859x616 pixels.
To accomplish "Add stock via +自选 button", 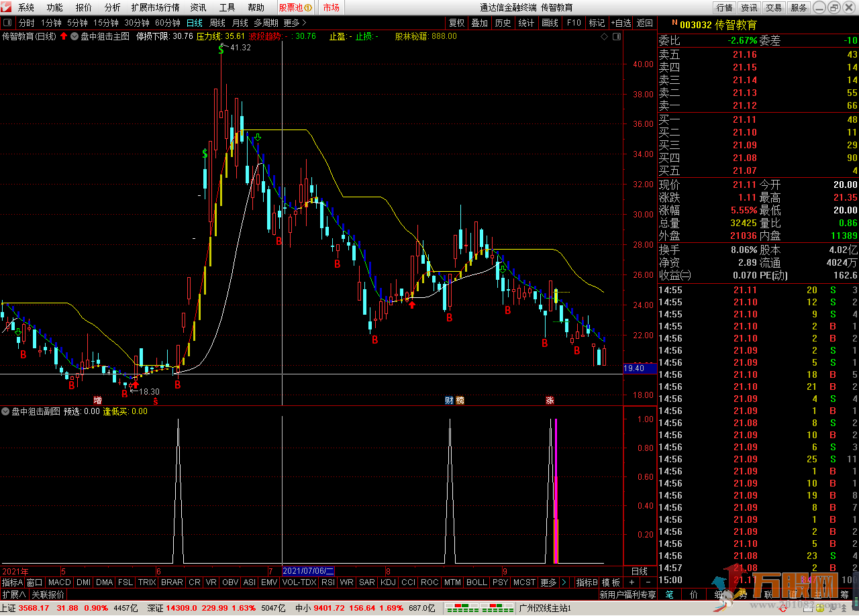I will point(620,22).
